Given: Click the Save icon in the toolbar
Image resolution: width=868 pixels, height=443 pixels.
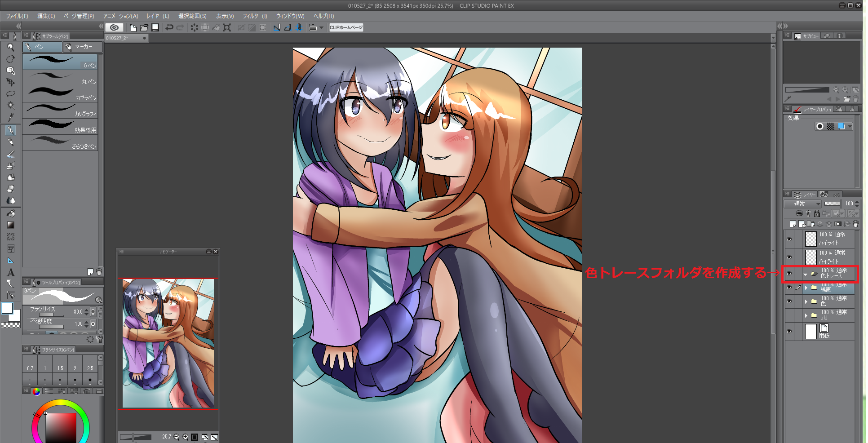Looking at the screenshot, I should 155,27.
